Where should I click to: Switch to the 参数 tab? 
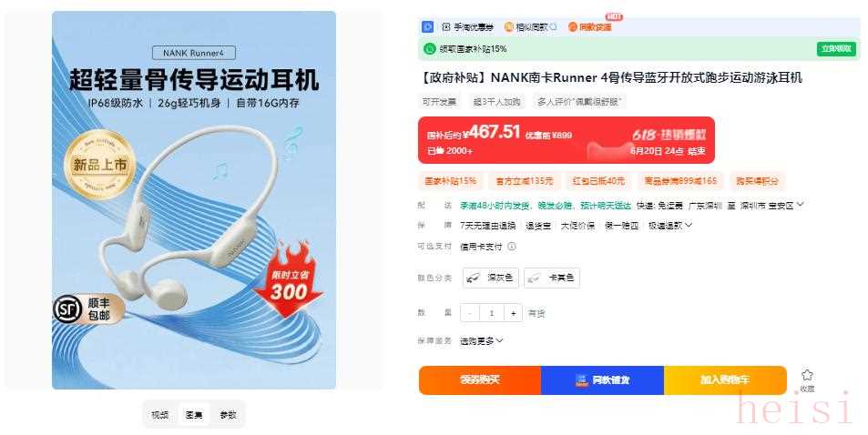coord(228,414)
